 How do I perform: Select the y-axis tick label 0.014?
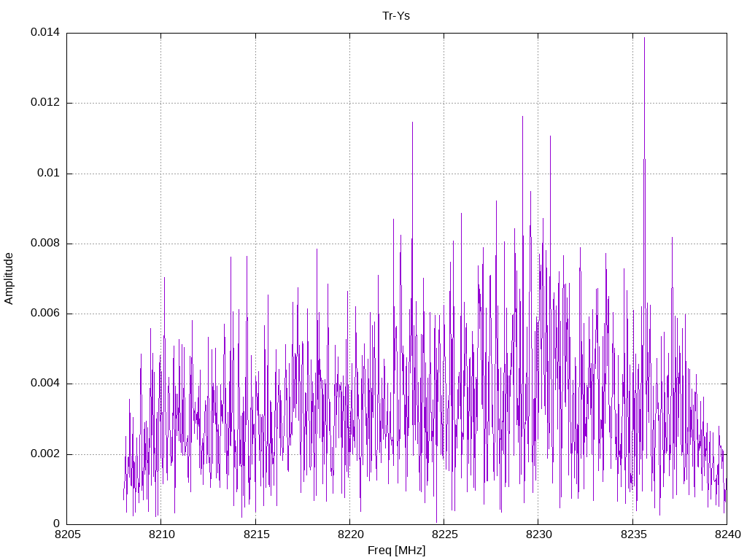(x=45, y=32)
